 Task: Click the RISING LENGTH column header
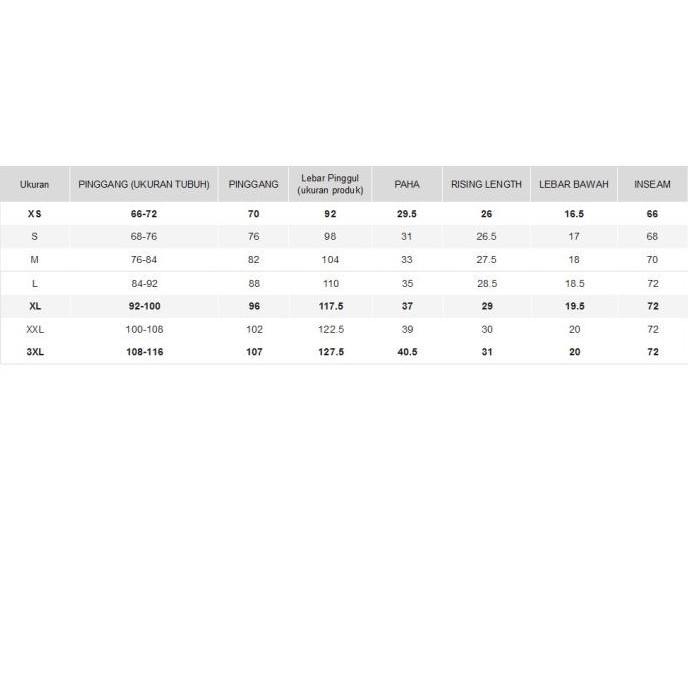(x=486, y=185)
